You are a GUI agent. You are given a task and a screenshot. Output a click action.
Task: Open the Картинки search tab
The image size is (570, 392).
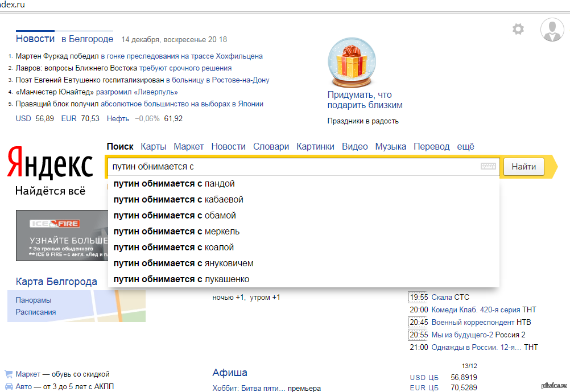[315, 146]
